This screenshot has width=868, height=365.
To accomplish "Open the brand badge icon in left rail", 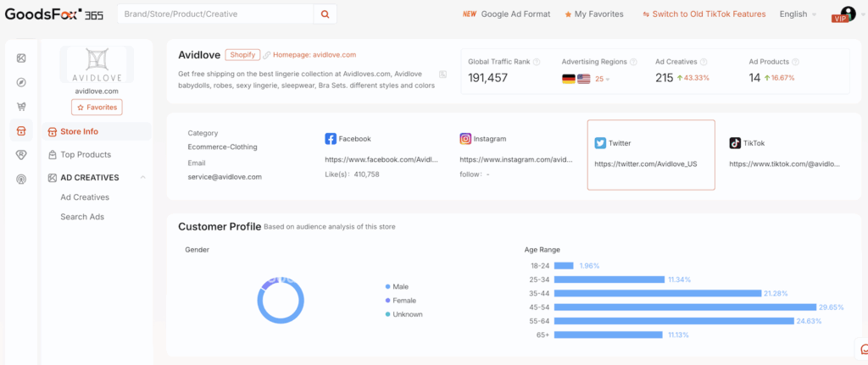I will pos(21,155).
